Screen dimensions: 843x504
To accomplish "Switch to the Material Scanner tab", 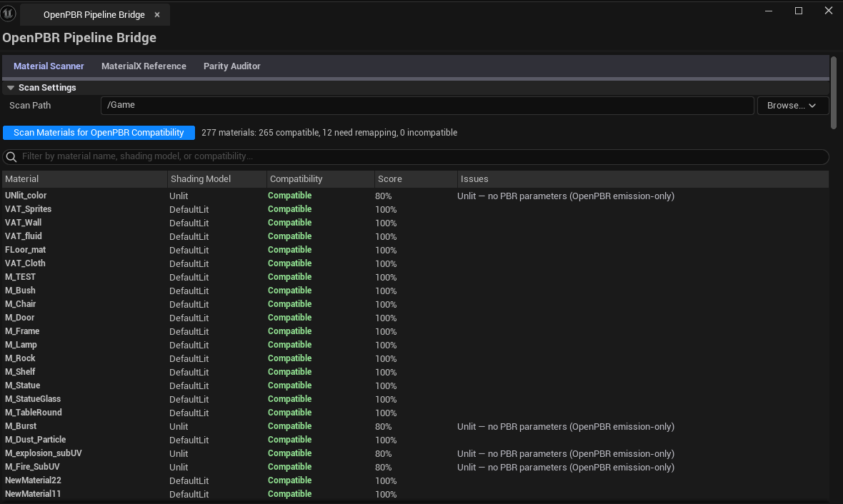I will pos(49,66).
